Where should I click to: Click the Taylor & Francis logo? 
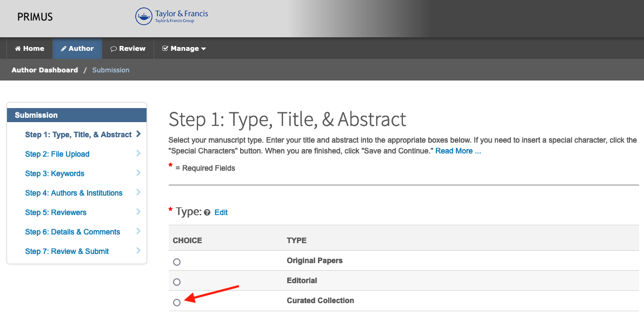click(x=171, y=16)
